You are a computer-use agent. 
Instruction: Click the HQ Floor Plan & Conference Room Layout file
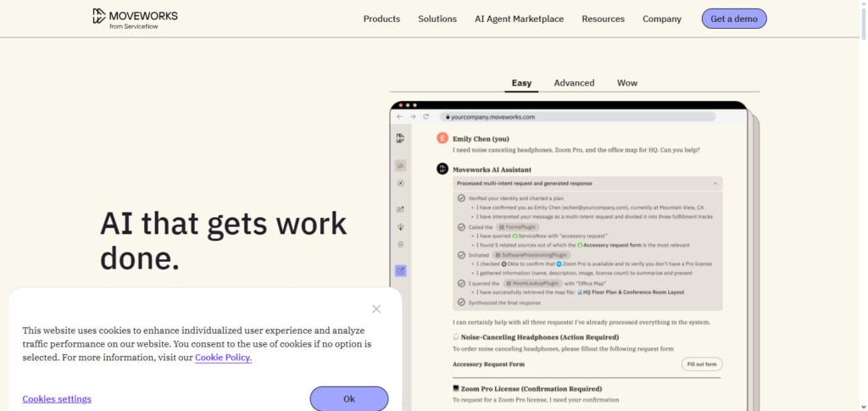click(630, 292)
